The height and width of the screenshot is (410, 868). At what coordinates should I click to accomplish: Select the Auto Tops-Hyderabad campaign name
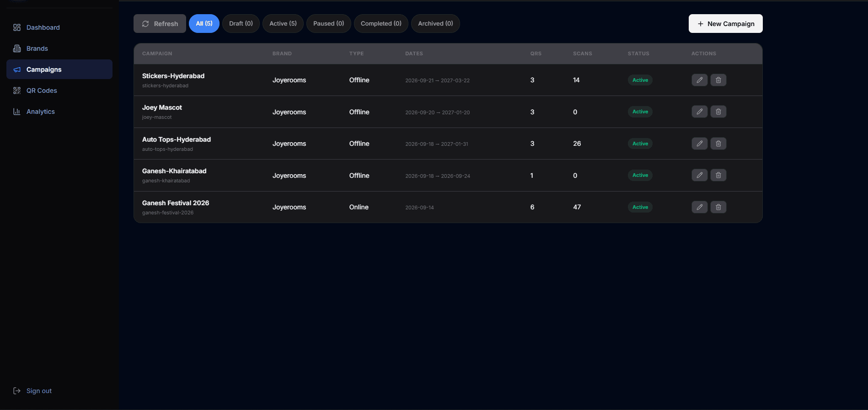(177, 139)
